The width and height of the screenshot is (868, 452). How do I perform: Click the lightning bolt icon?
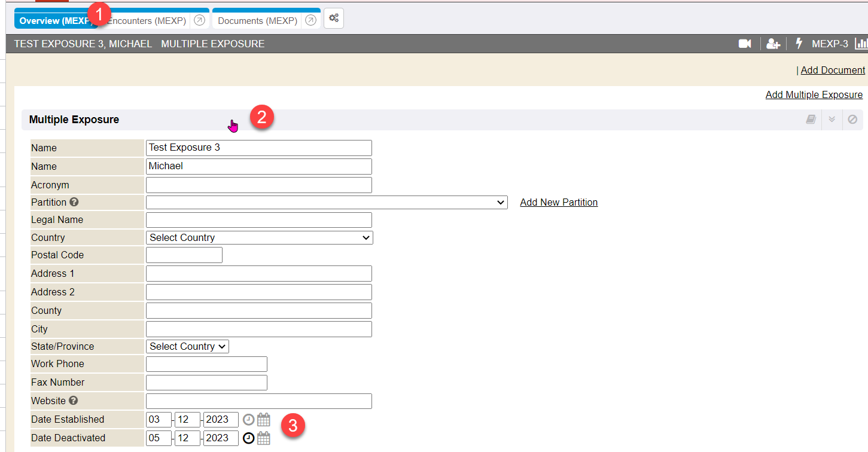click(x=799, y=44)
